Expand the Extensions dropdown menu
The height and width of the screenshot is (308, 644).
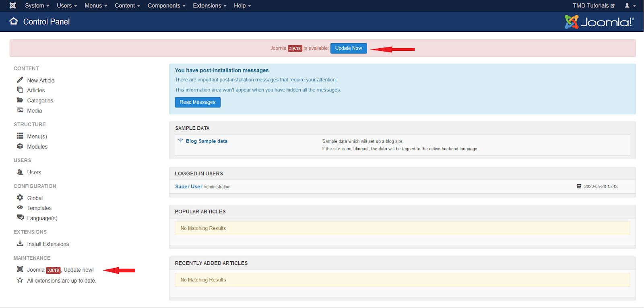(209, 6)
